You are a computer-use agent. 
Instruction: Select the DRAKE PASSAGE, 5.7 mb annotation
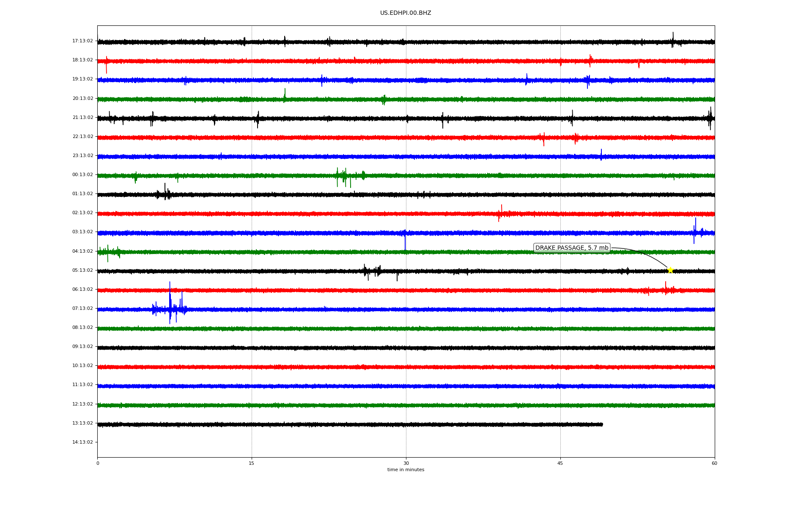572,248
